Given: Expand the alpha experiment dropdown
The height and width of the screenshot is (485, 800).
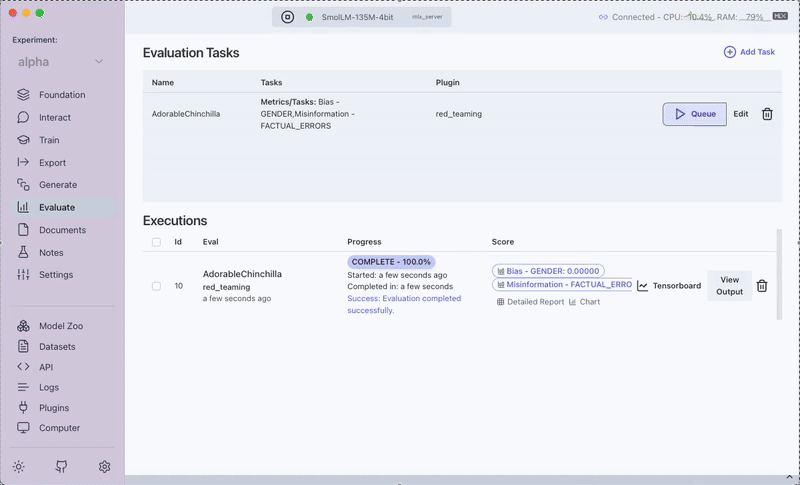Looking at the screenshot, I should coord(61,62).
